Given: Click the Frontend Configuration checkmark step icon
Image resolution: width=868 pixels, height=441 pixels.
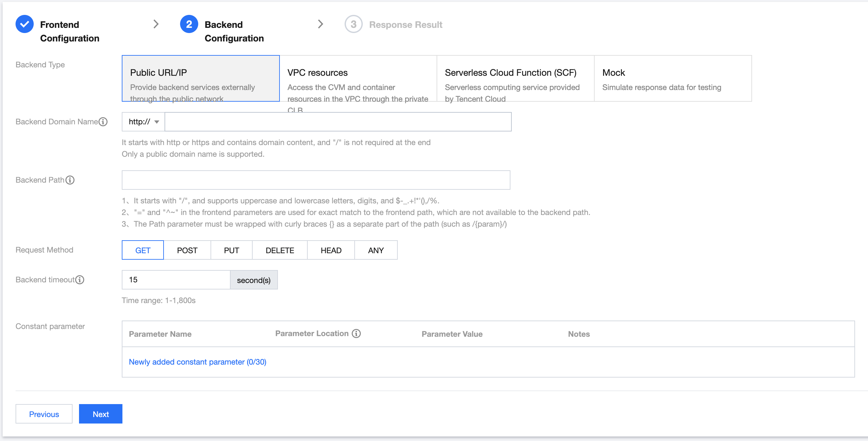Looking at the screenshot, I should point(25,24).
